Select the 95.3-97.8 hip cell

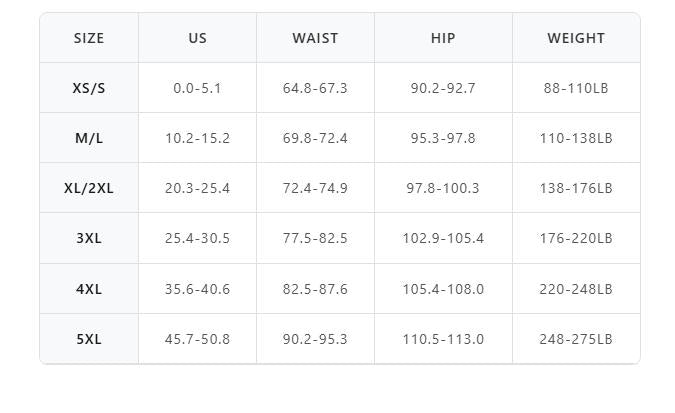tap(443, 138)
